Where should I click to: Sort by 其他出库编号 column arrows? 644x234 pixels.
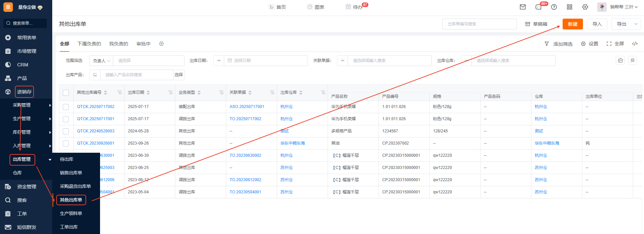pos(105,92)
